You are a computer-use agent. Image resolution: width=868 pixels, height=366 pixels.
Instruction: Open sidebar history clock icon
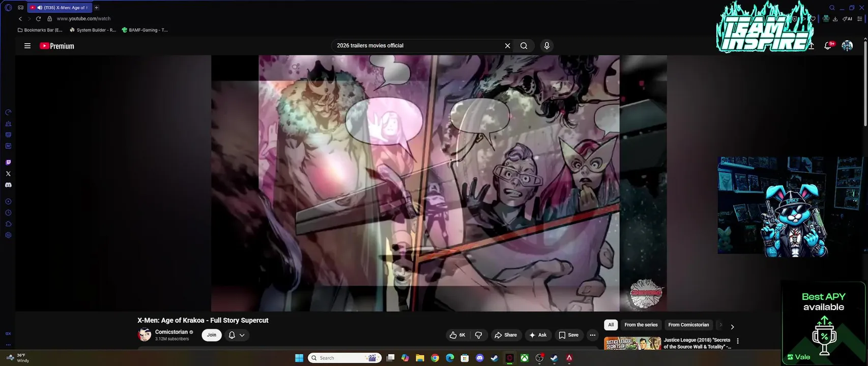8,213
